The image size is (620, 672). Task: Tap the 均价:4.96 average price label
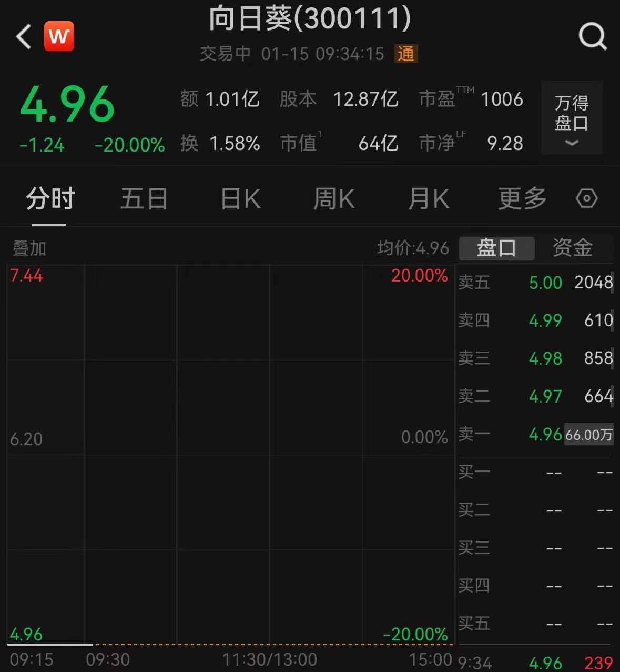(413, 248)
